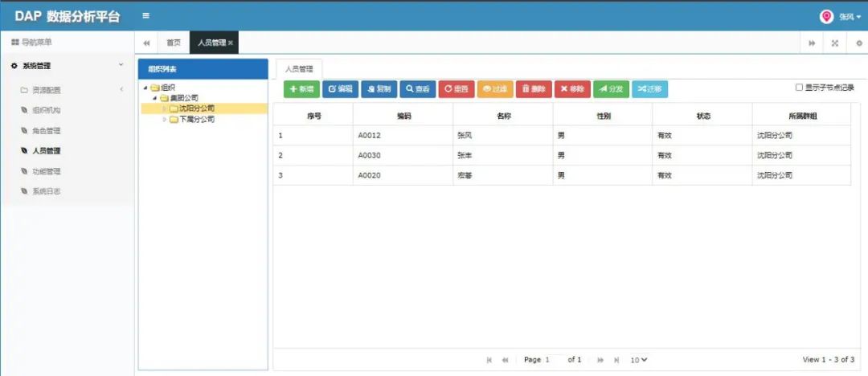Click the red 重置 reset button

click(x=457, y=89)
